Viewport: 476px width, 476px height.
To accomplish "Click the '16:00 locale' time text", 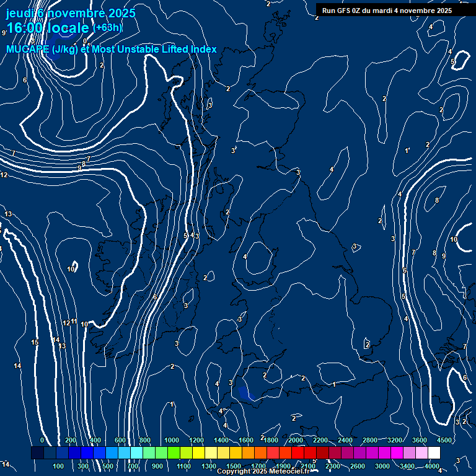I will pyautogui.click(x=48, y=28).
